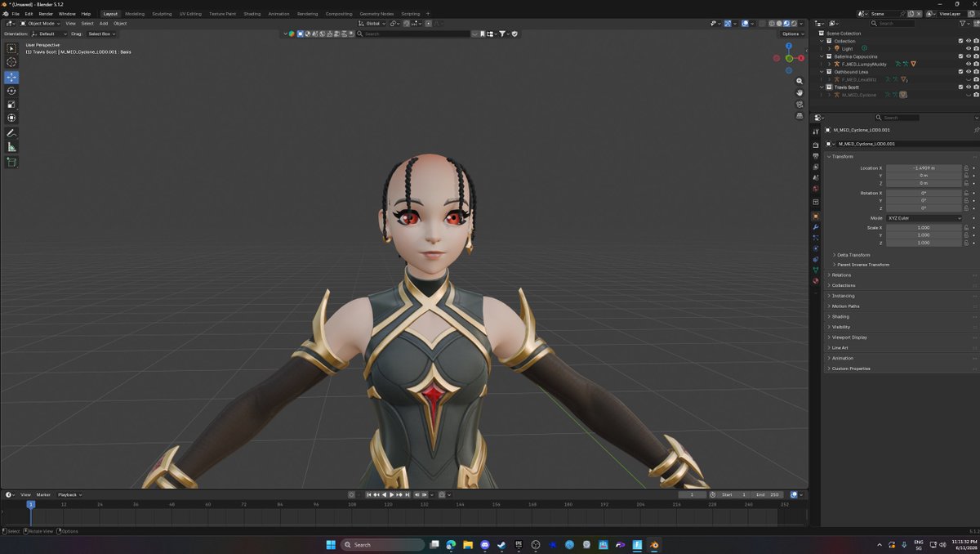This screenshot has width=980, height=554.
Task: Play the animation in timeline
Action: coord(392,494)
